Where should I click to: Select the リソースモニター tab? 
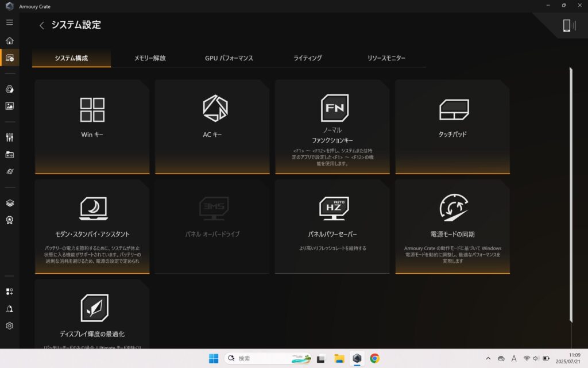[386, 58]
